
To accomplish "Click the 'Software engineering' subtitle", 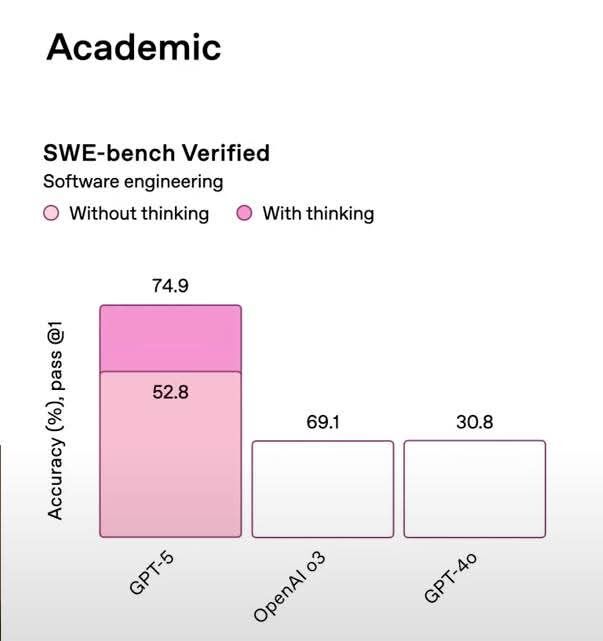I will pyautogui.click(x=133, y=182).
